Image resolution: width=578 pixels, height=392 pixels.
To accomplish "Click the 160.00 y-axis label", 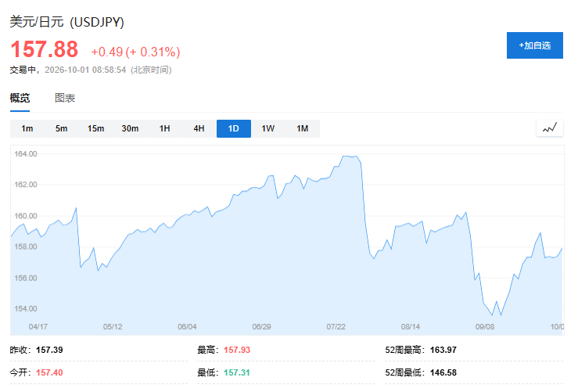I will pos(26,216).
